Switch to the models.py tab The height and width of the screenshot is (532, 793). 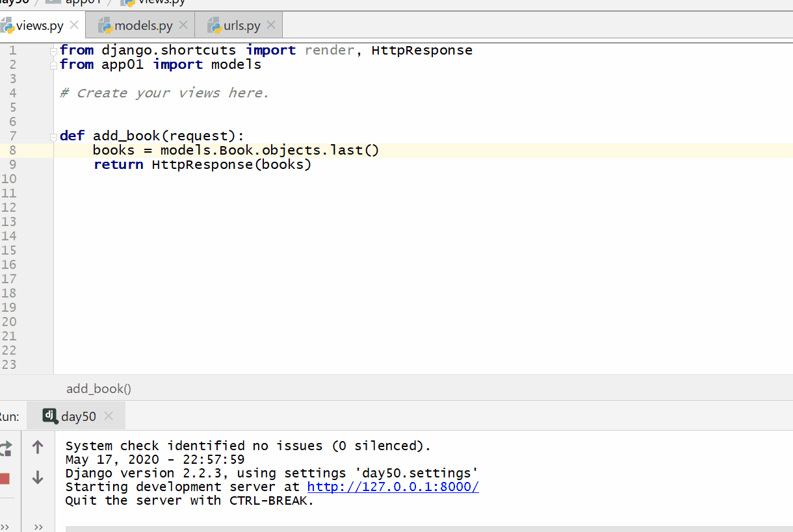(143, 26)
